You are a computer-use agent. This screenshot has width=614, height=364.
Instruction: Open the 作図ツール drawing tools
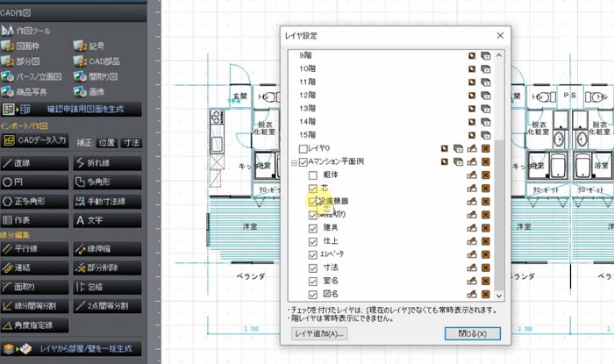pyautogui.click(x=25, y=31)
